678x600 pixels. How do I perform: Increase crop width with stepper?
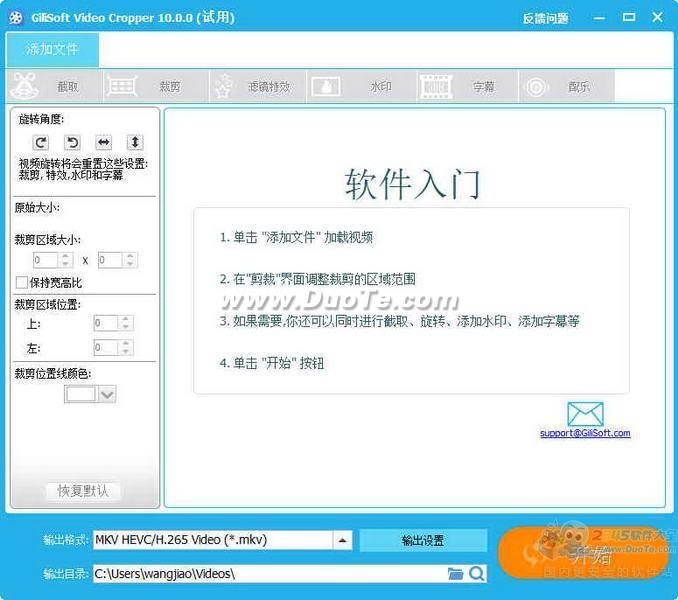[65, 256]
